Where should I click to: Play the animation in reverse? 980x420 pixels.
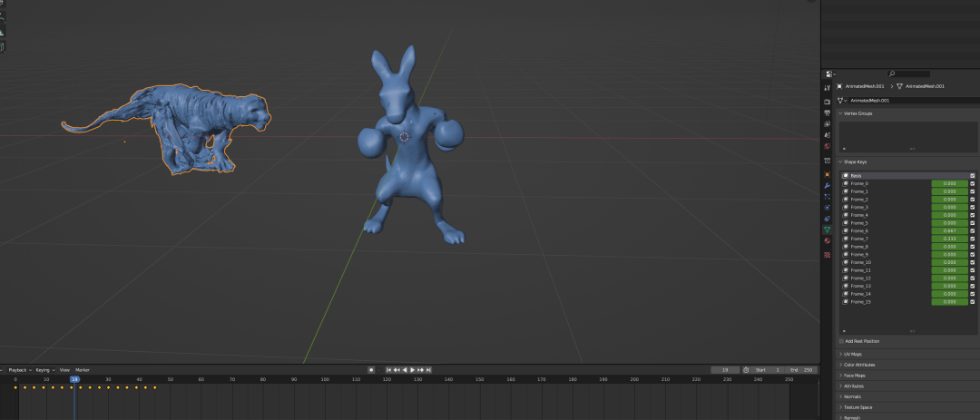point(405,370)
